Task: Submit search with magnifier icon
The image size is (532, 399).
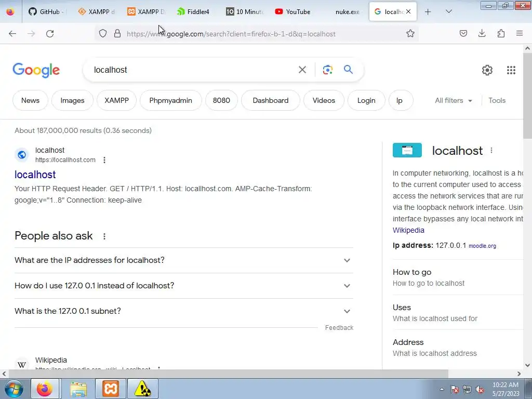Action: (x=348, y=70)
